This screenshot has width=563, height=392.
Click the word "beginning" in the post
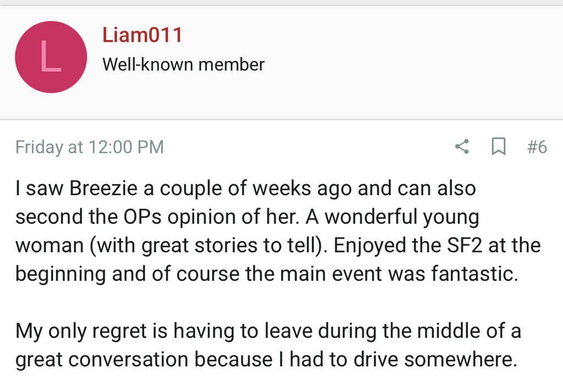60,274
